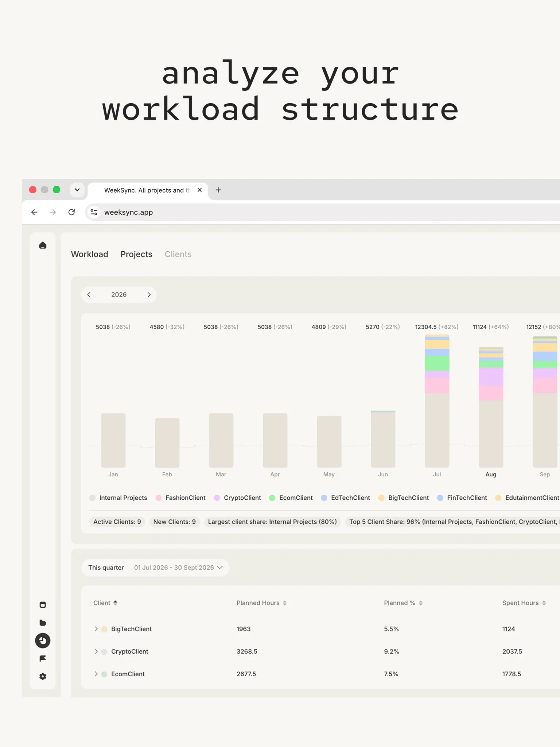Click the weeksync.app address field
The height and width of the screenshot is (747, 560).
coord(323,212)
